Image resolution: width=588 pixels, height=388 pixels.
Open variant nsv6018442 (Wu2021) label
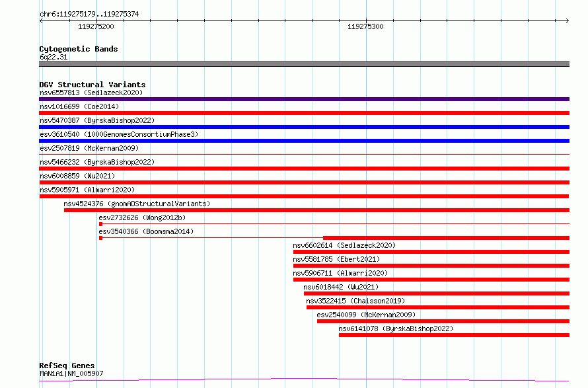pos(342,287)
